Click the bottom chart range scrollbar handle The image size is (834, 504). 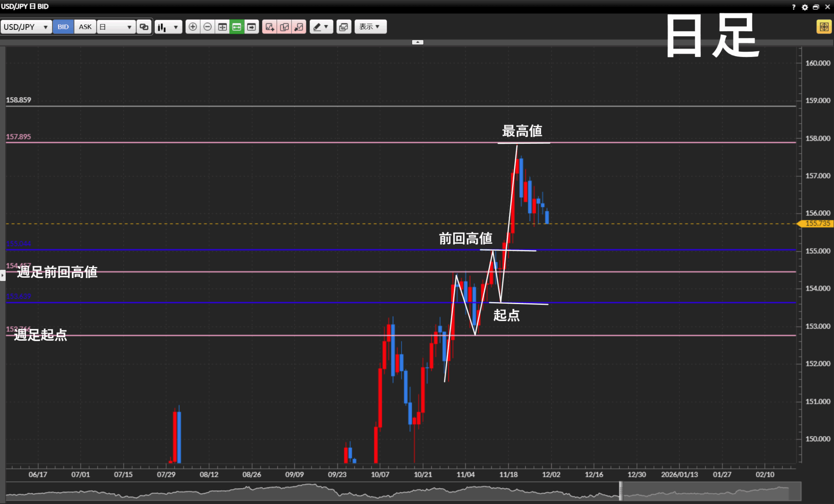pos(621,491)
